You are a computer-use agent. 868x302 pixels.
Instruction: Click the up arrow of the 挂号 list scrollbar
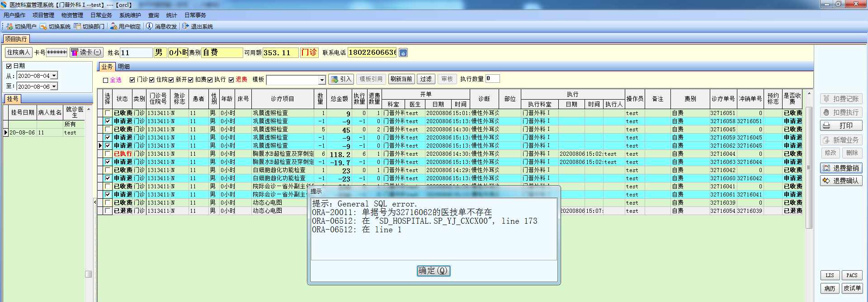click(x=89, y=109)
